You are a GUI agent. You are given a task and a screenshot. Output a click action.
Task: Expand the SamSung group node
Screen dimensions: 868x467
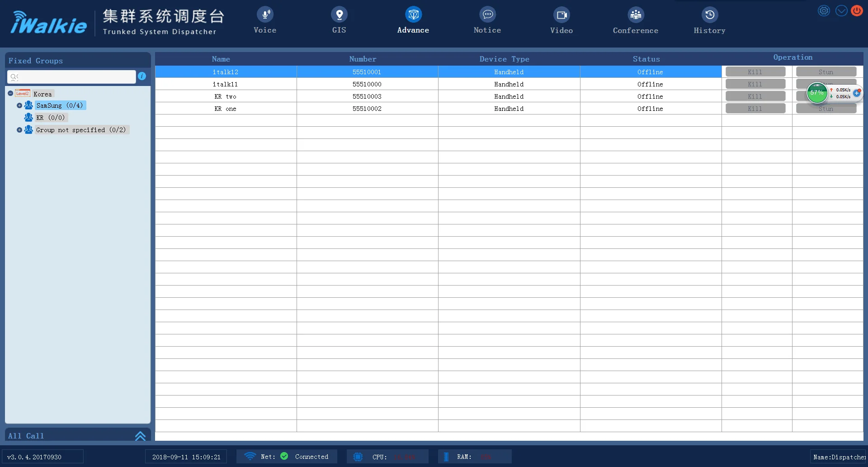[x=19, y=105]
